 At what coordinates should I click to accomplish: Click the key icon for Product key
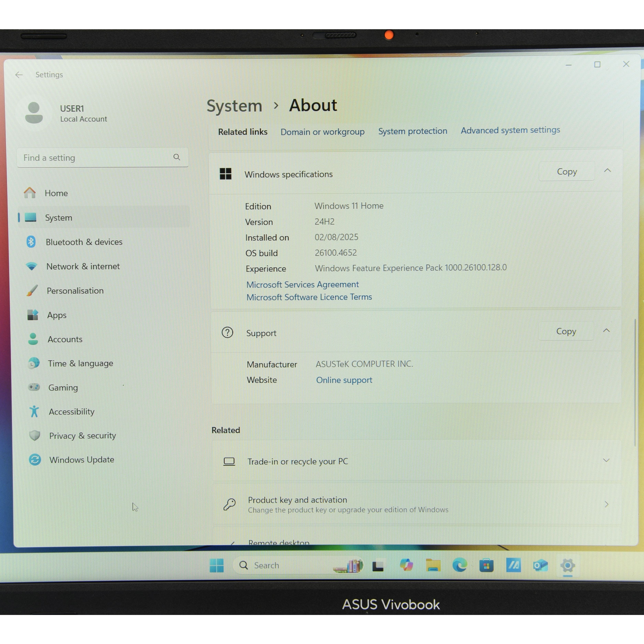230,504
